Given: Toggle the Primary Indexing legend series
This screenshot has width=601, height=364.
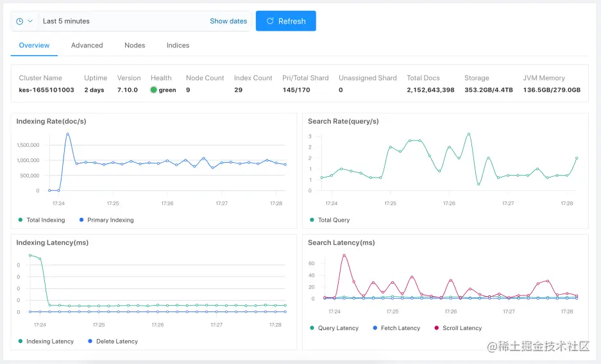Looking at the screenshot, I should pos(106,220).
